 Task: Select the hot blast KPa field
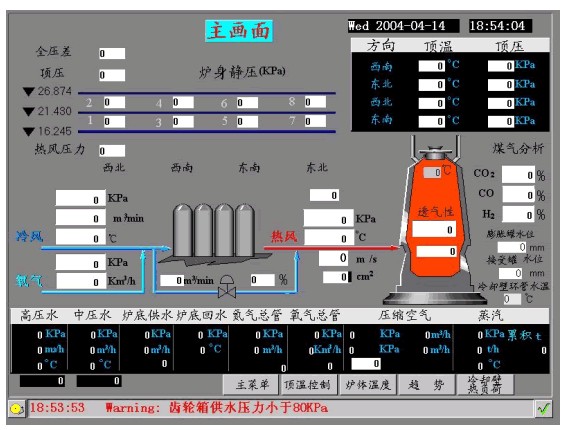pos(328,218)
